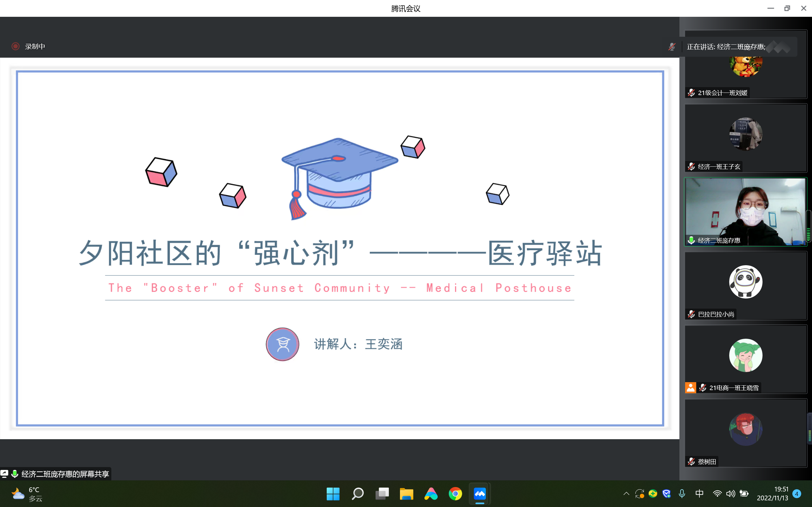Click the 中 input method indicator
The image size is (812, 507).
(699, 494)
